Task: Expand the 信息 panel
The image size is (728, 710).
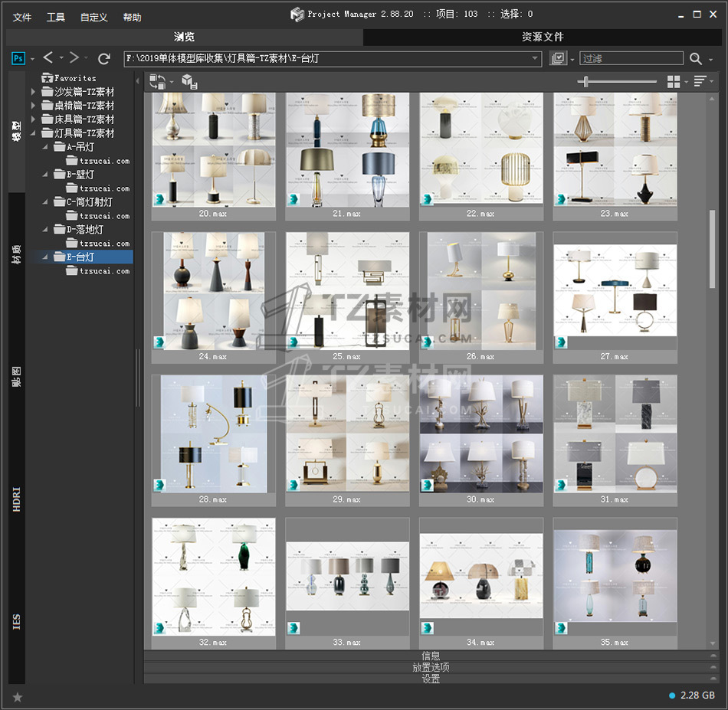Action: click(430, 656)
